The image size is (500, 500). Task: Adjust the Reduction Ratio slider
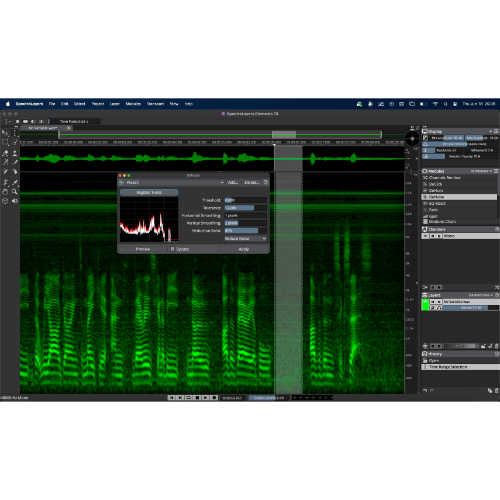[246, 230]
